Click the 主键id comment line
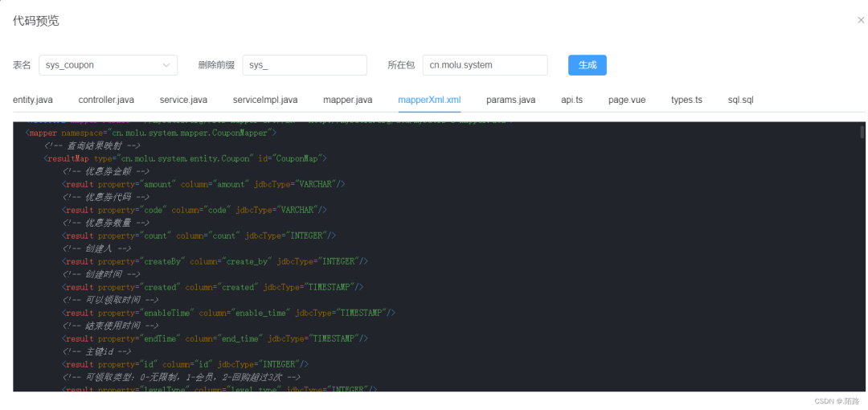This screenshot has height=410, width=868. 97,351
